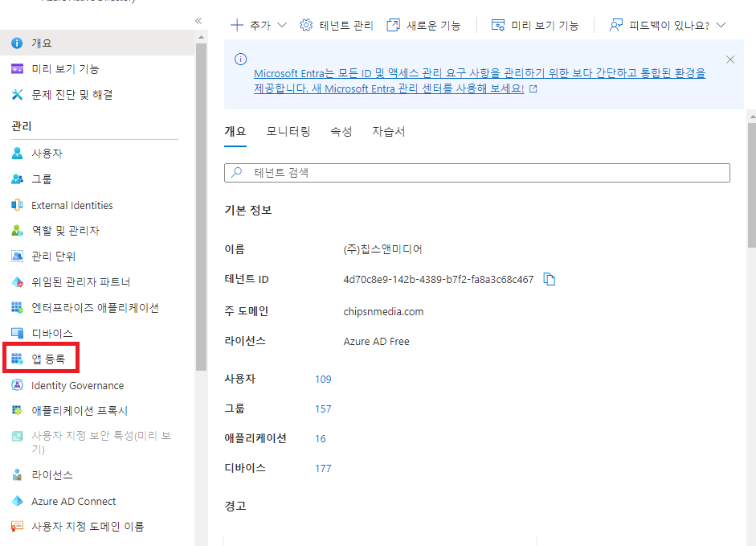Open Identity Governance in sidebar
This screenshot has height=546, width=756.
(77, 385)
